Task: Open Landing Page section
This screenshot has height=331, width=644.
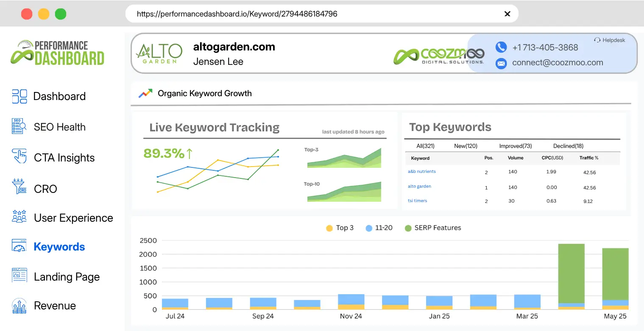Action: pos(67,277)
